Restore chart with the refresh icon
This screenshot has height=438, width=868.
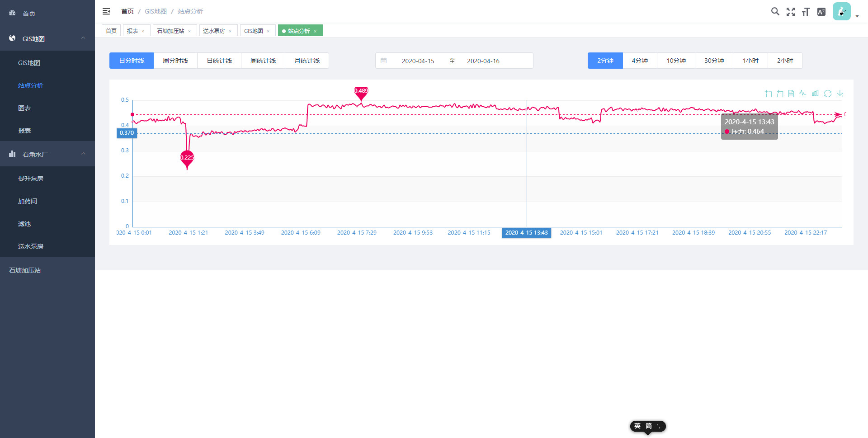[x=828, y=94]
